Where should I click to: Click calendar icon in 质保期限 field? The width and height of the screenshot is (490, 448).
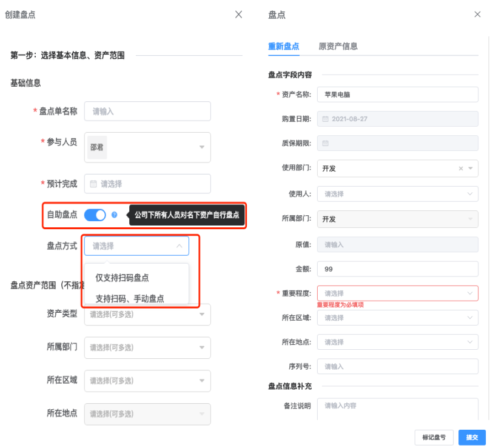(x=326, y=143)
